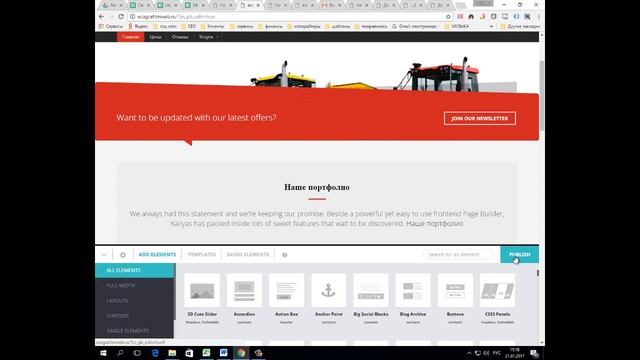Open Excel from the taskbar
640x360 pixels.
pos(206,353)
